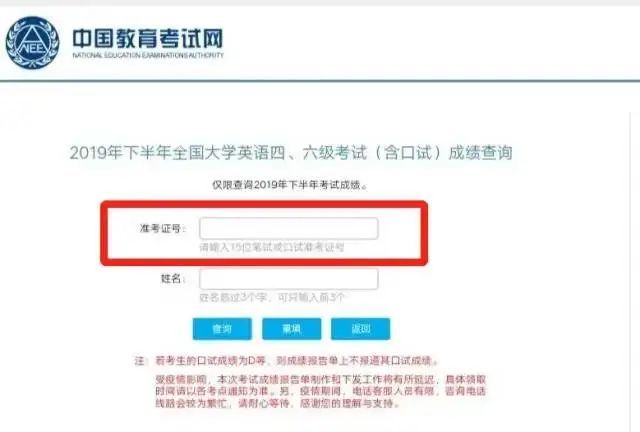Click the vertical line at the page's right edge

(x=631, y=269)
